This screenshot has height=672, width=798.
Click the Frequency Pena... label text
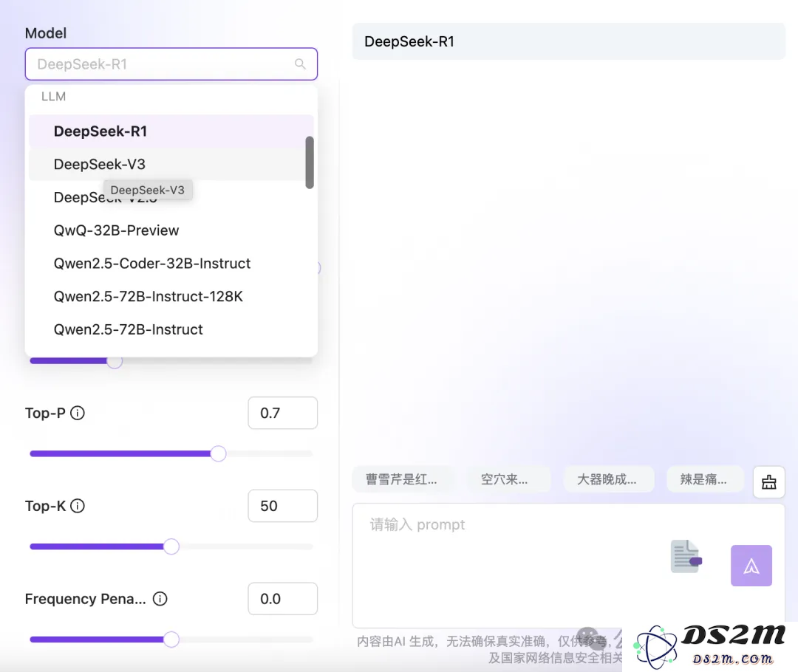point(86,599)
